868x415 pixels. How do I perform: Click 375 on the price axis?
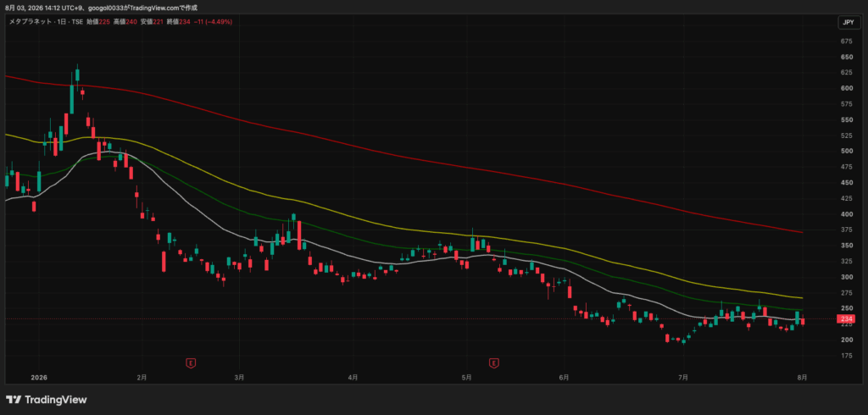coord(847,230)
